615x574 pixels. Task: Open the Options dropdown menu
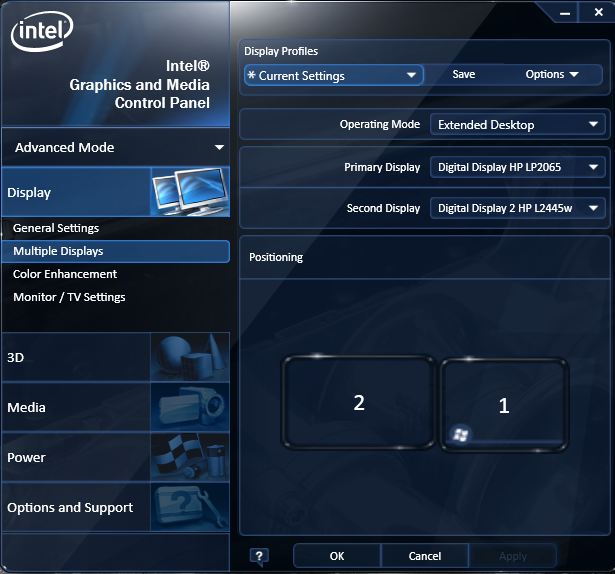pos(551,74)
